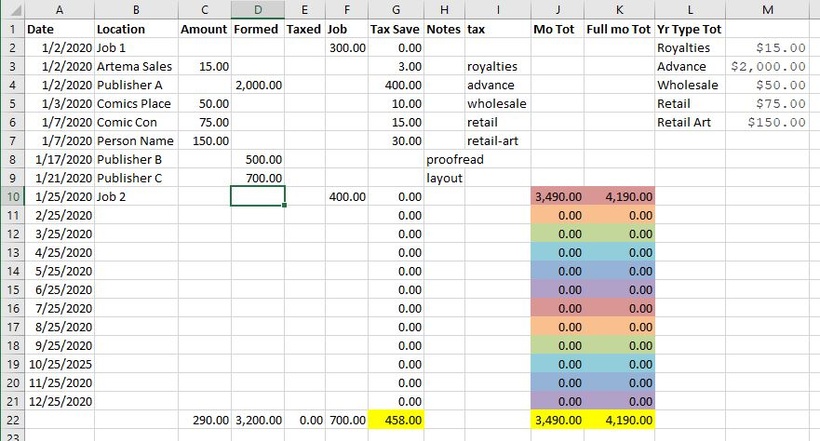Select the 'Artema Sales' cell
Screen dimensions: 820x441
pyautogui.click(x=136, y=66)
